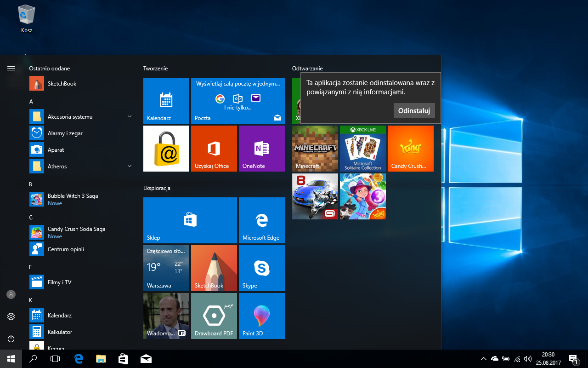Launch the Drawboard PDF tile

(214, 316)
